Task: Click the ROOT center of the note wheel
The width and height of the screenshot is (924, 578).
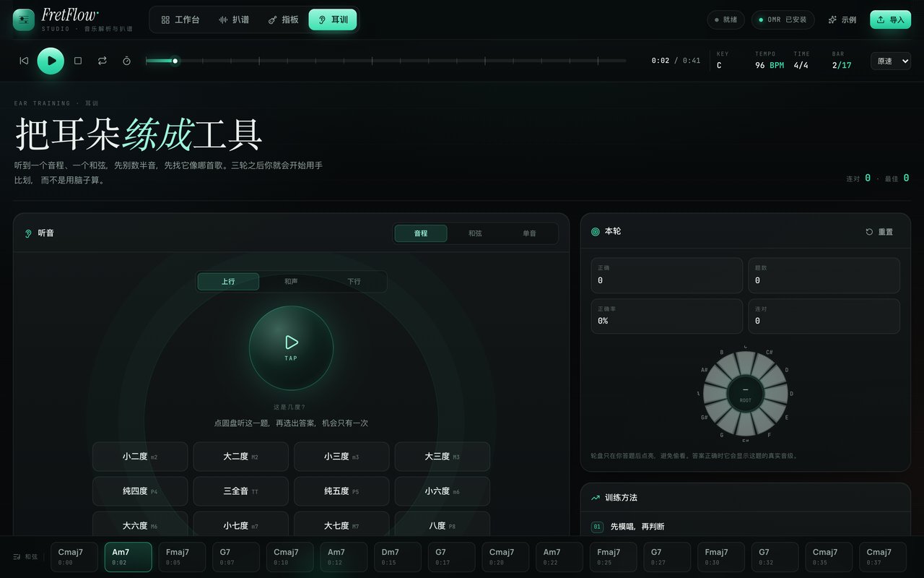Action: 746,394
